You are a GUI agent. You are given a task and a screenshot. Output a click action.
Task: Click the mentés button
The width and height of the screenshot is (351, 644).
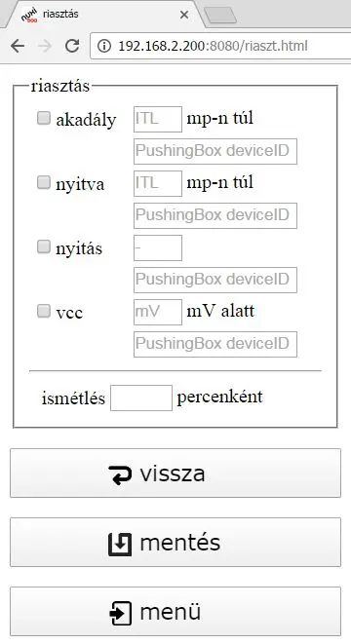tap(175, 542)
